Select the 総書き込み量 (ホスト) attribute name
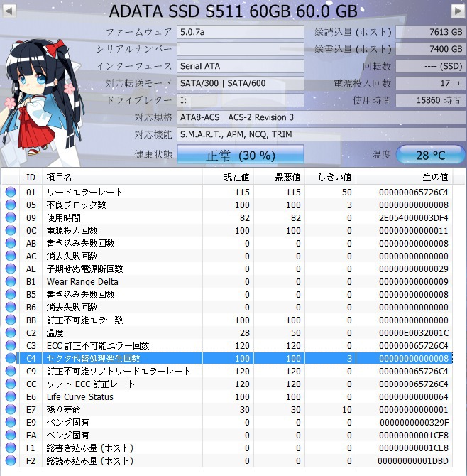 coord(89,448)
